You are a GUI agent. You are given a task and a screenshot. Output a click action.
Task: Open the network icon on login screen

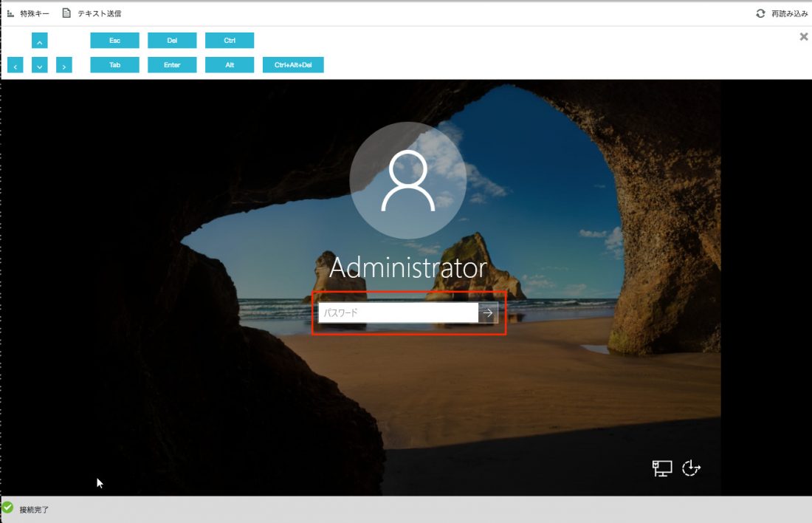(662, 468)
